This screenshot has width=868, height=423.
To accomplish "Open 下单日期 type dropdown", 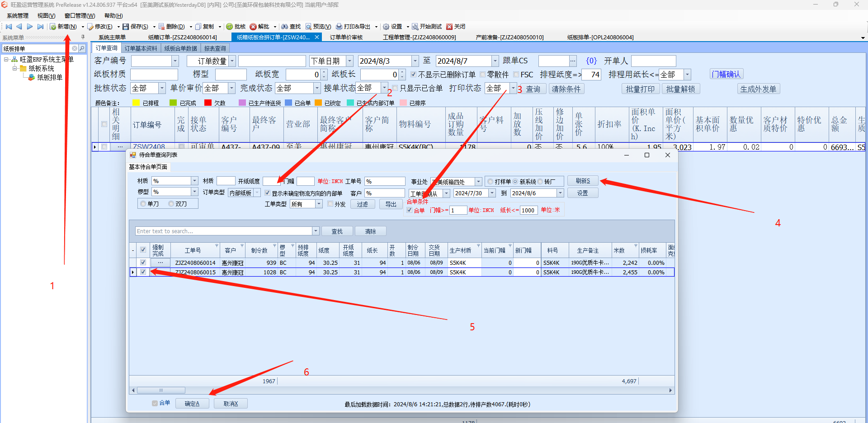I will click(349, 61).
